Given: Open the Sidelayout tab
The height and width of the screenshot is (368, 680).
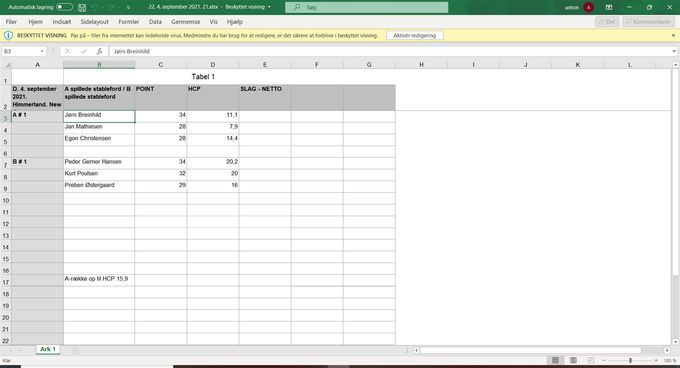Looking at the screenshot, I should click(95, 22).
